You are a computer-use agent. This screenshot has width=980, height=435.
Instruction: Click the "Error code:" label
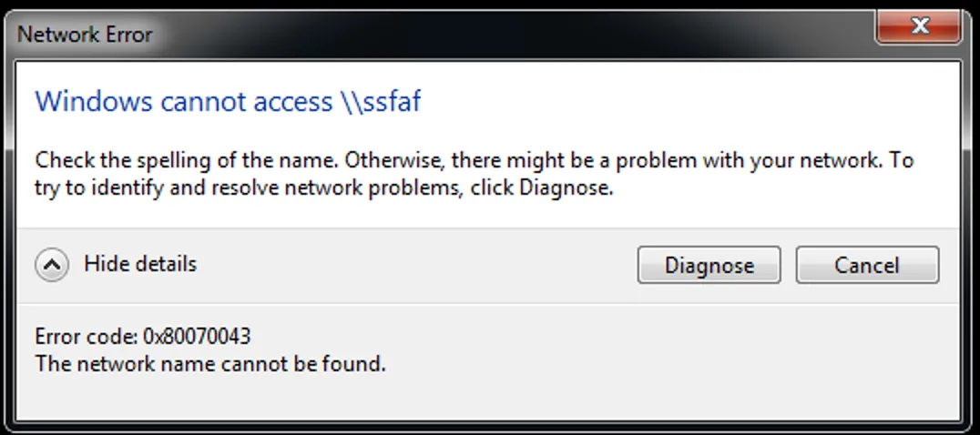click(x=87, y=337)
